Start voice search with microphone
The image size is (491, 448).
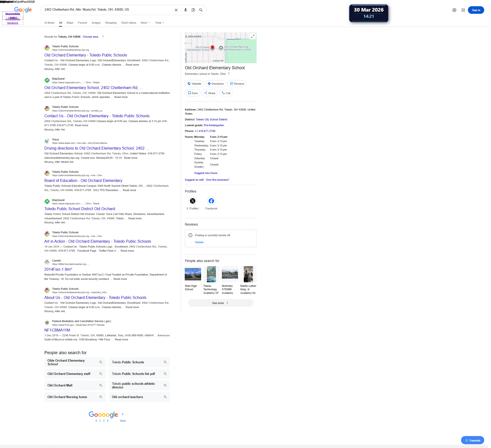pos(186,10)
